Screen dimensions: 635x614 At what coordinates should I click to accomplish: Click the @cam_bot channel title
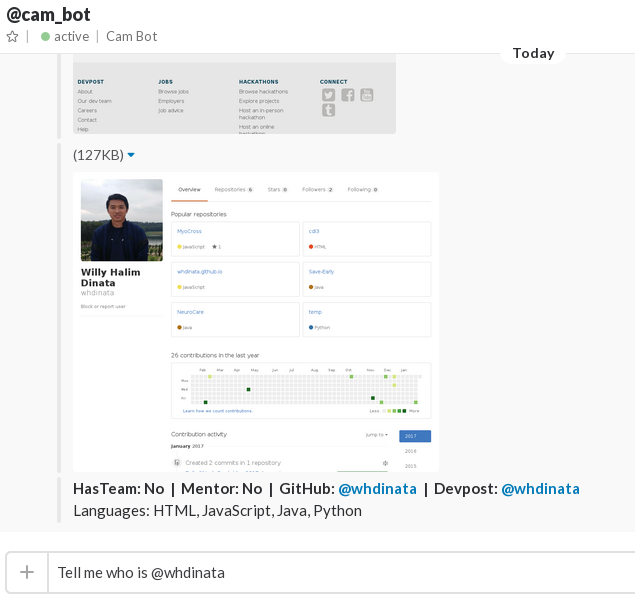[48, 15]
